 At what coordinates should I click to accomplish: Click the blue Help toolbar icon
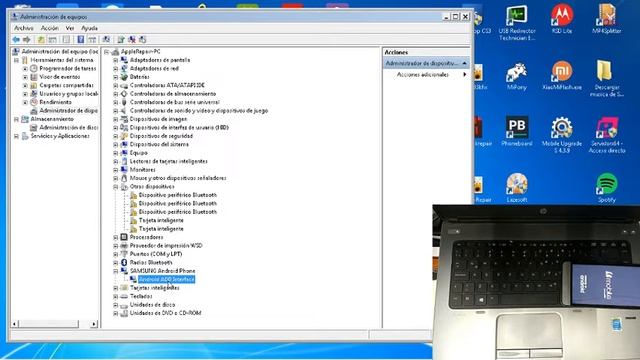(80, 40)
